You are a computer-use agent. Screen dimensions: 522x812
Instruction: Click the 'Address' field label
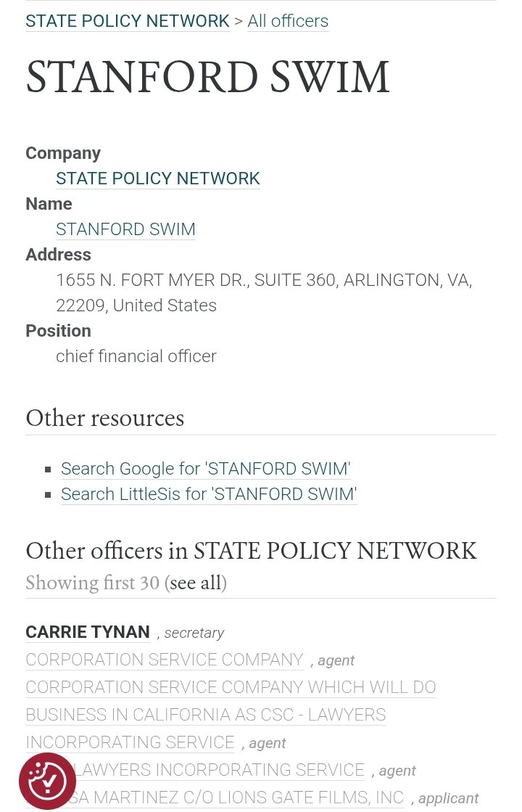click(x=58, y=255)
